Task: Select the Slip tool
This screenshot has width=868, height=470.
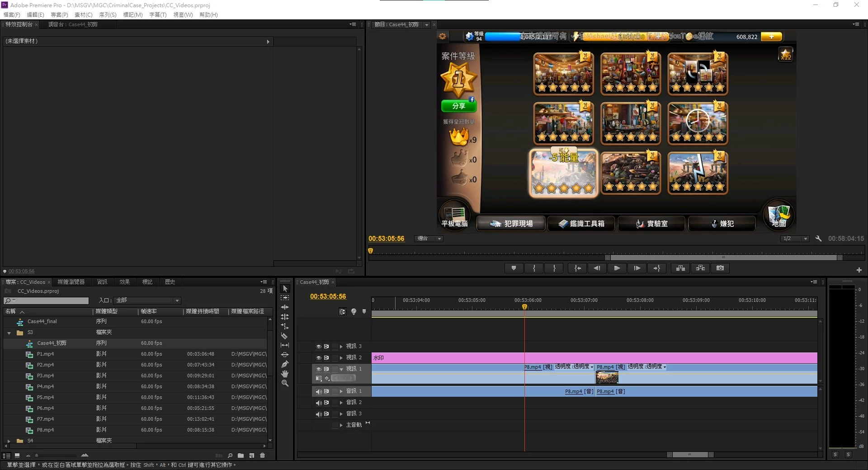Action: (x=285, y=345)
